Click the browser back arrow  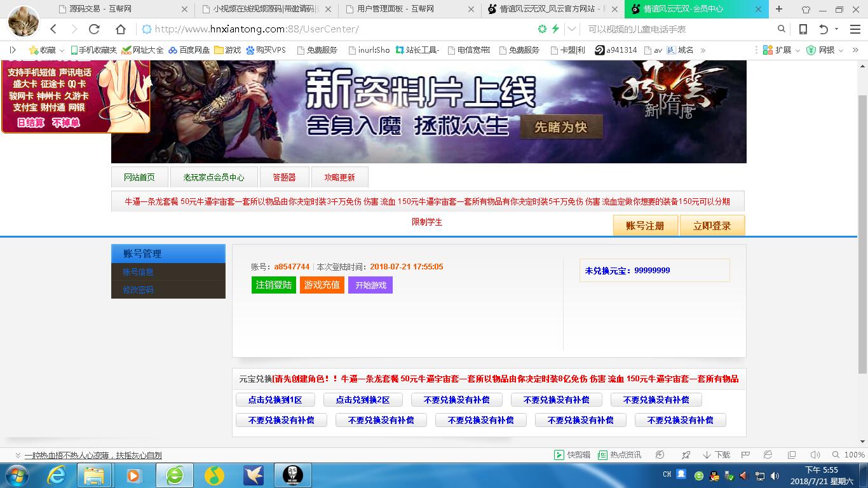click(x=53, y=29)
